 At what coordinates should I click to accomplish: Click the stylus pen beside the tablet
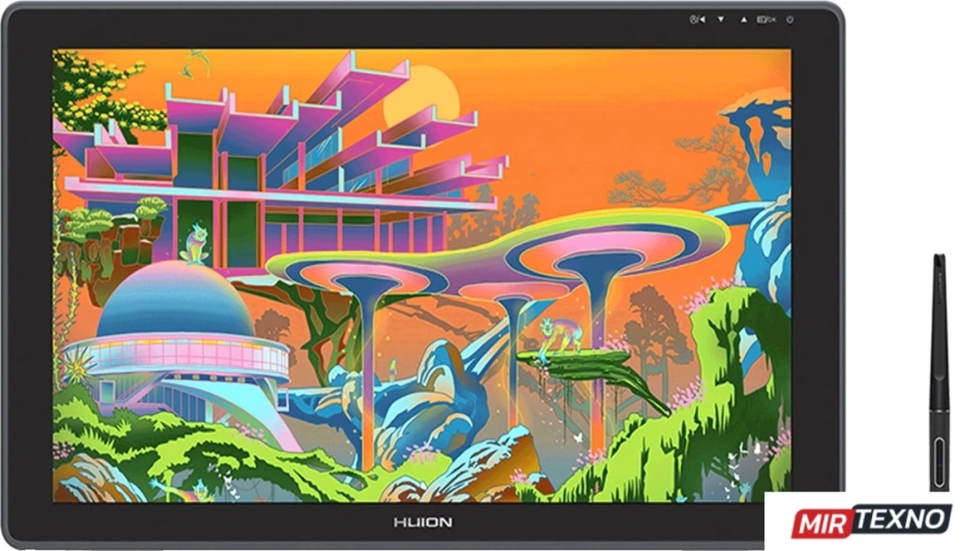939,372
